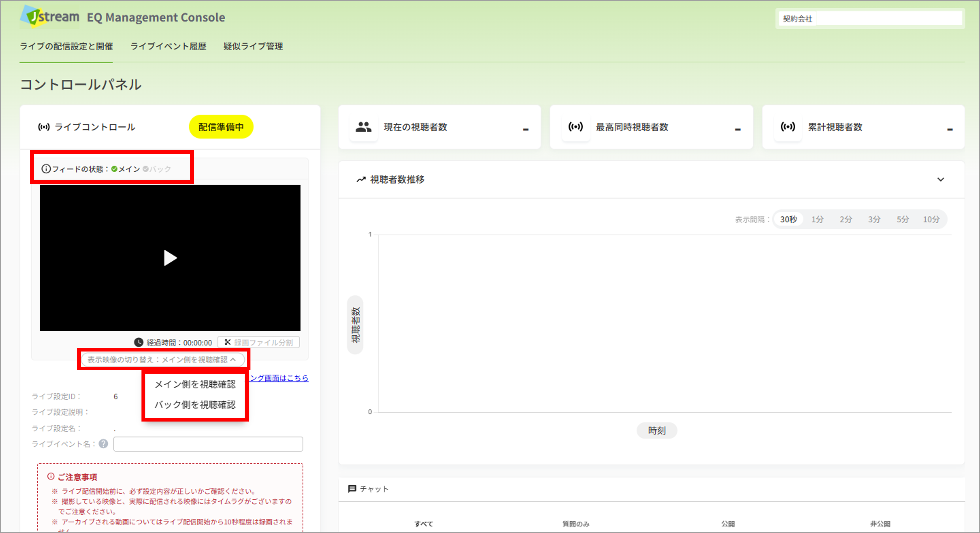Set display interval to 10分

931,219
